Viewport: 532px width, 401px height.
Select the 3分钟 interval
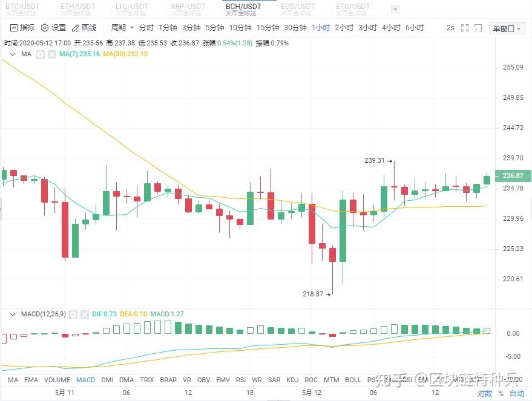tap(191, 28)
